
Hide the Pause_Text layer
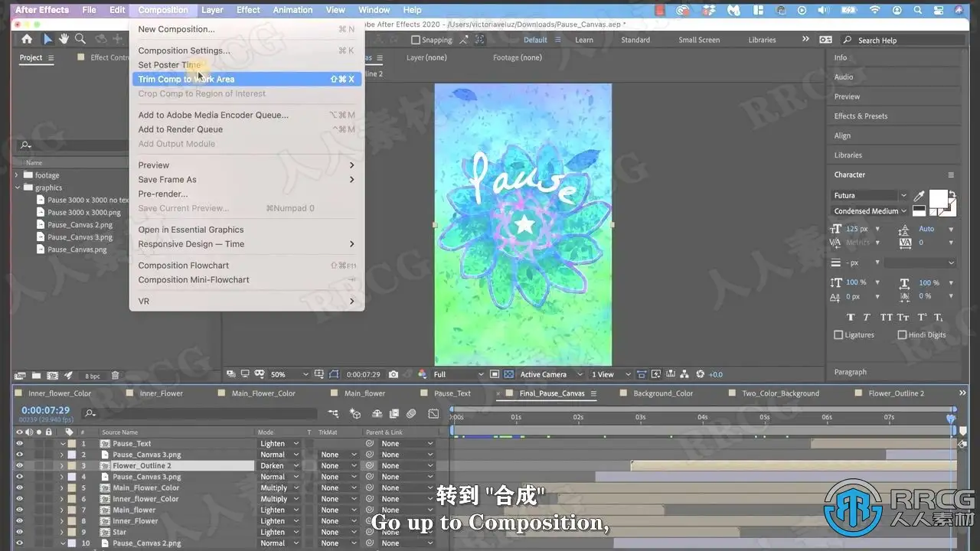click(20, 443)
